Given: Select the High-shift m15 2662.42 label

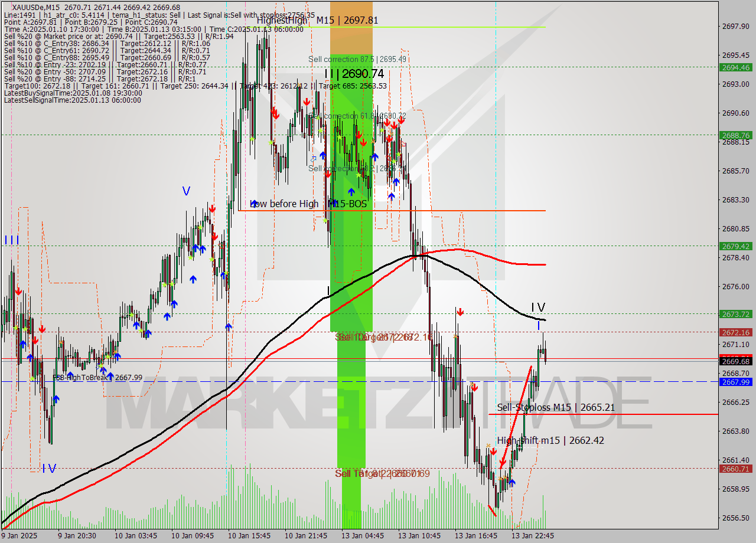Looking at the screenshot, I should (550, 440).
